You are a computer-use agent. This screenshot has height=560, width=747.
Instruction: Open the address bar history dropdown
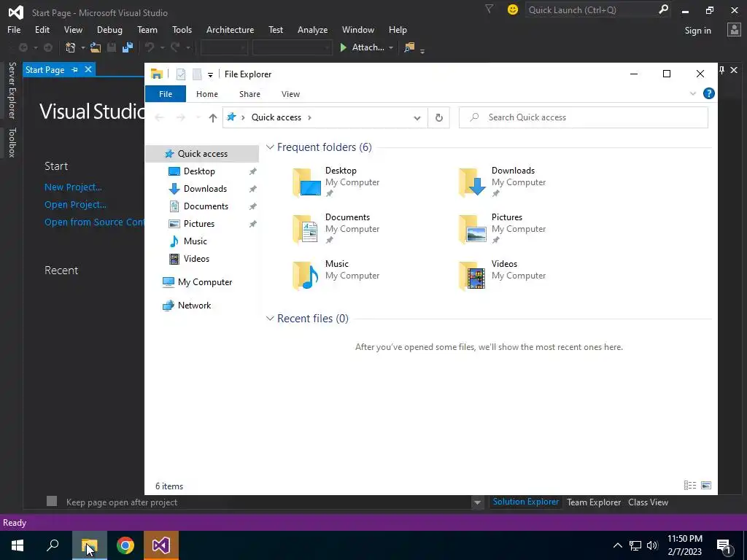pos(417,117)
